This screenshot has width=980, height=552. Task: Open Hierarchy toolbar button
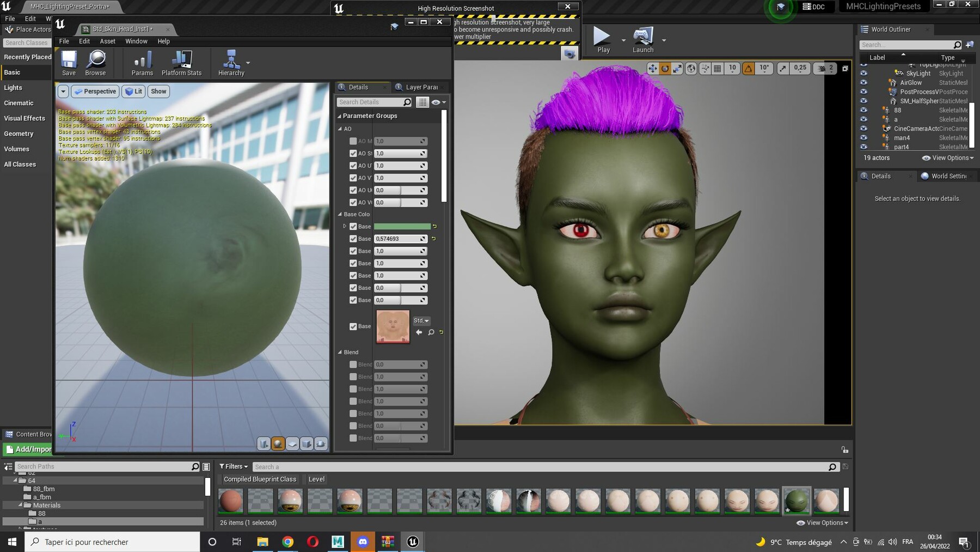tap(231, 63)
